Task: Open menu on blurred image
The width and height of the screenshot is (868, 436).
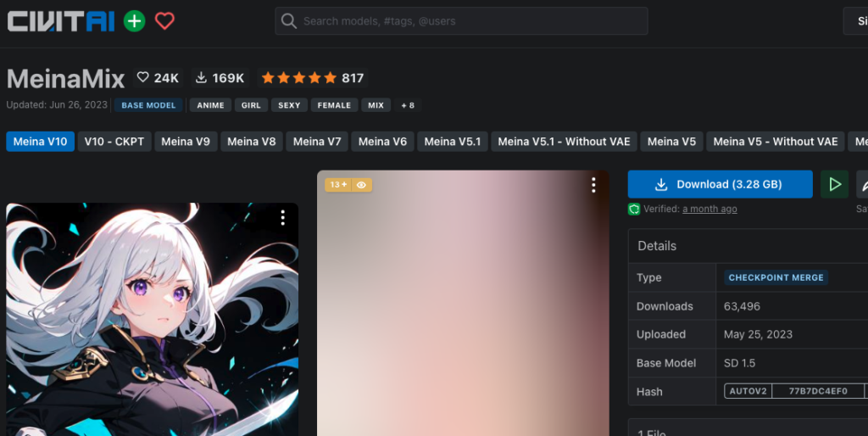Action: pos(593,185)
